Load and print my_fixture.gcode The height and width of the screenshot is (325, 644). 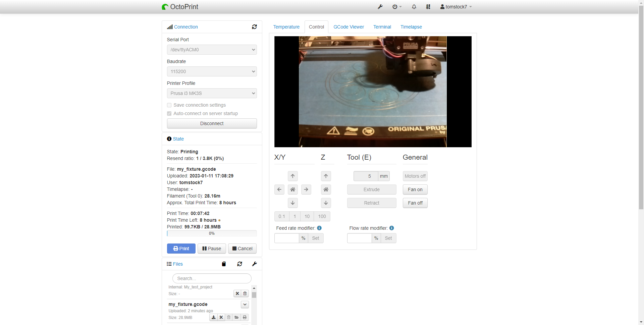245,317
